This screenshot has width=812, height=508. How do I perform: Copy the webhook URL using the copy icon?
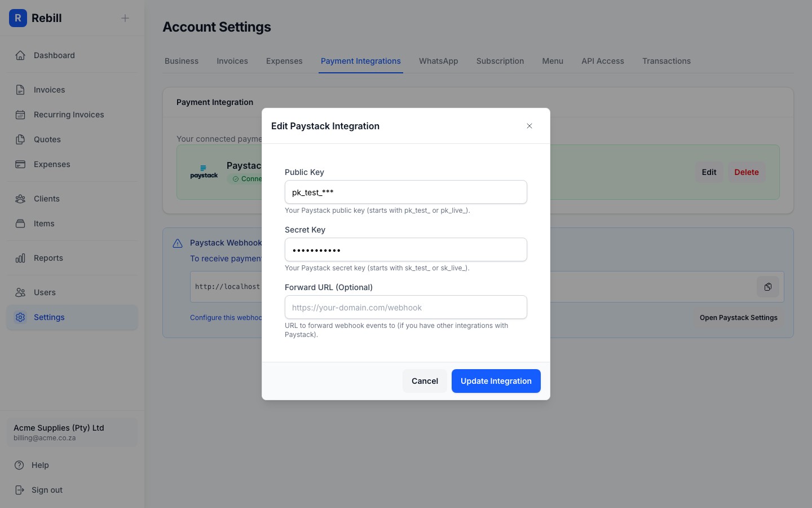[767, 287]
